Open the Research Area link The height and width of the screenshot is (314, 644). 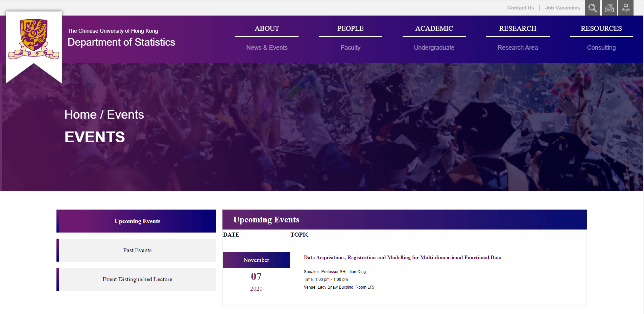(518, 48)
